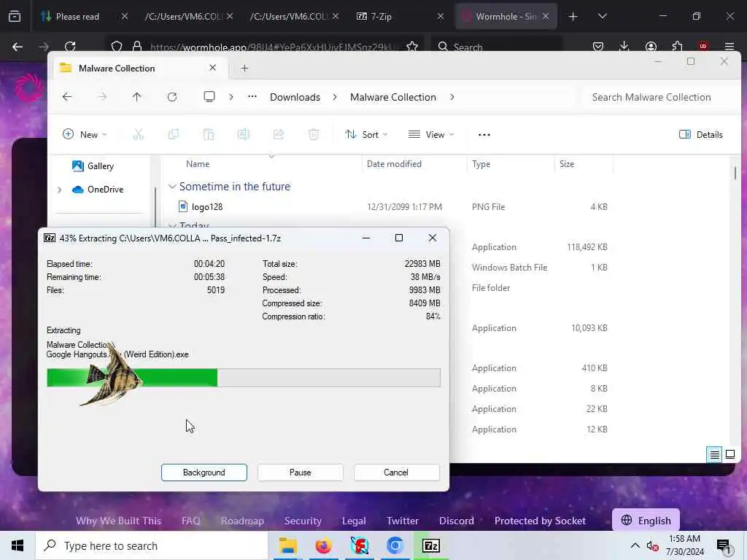Open the See more options ellipsis
The height and width of the screenshot is (560, 747).
pyautogui.click(x=484, y=135)
